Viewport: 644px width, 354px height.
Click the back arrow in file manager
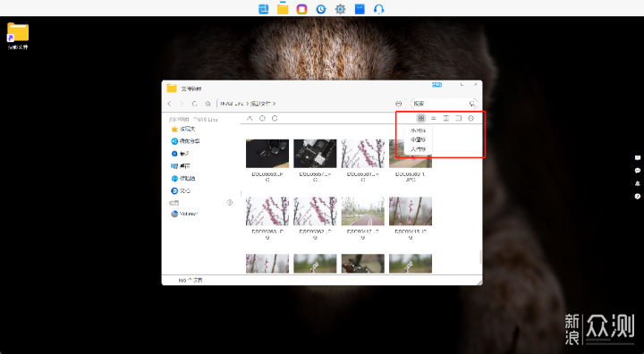pos(170,104)
